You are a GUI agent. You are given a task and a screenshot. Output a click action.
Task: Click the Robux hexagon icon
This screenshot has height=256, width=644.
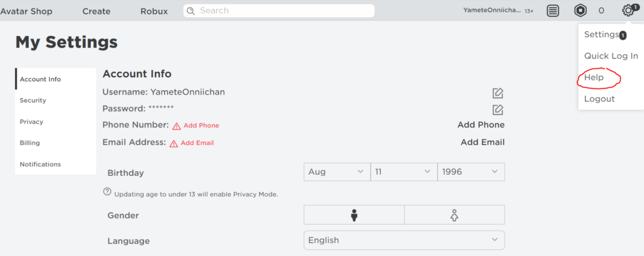(580, 10)
